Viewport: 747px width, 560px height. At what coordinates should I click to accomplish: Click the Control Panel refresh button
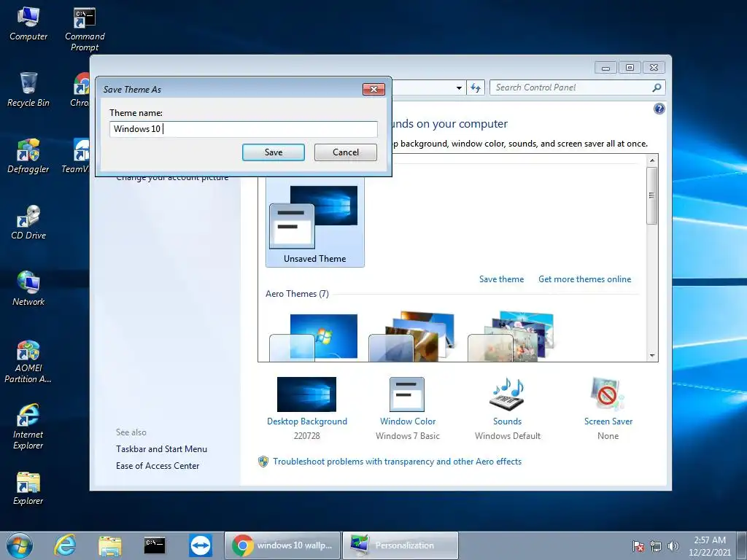pos(476,87)
